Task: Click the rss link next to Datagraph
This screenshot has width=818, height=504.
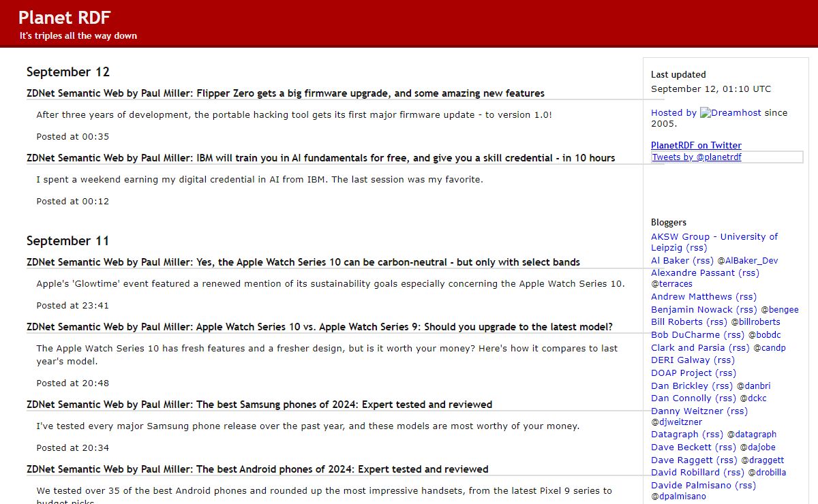Action: (x=712, y=435)
